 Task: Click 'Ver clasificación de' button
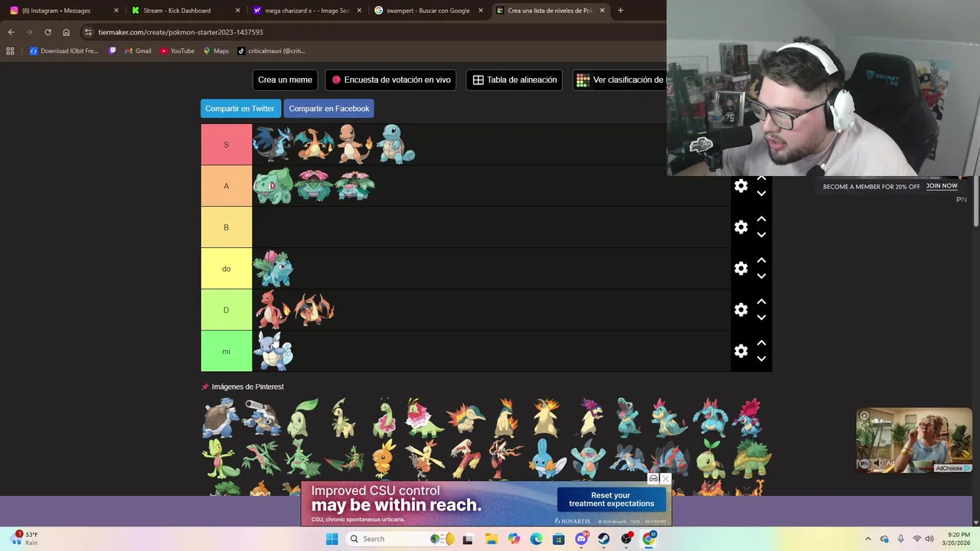coord(620,80)
